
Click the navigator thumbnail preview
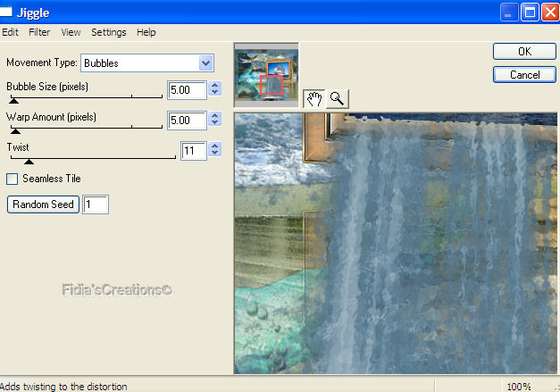[x=266, y=75]
